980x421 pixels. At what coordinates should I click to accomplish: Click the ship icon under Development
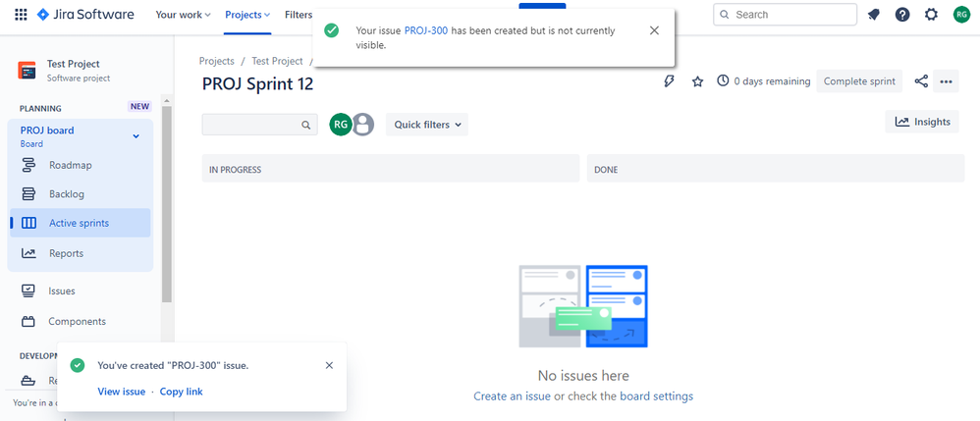pyautogui.click(x=28, y=381)
